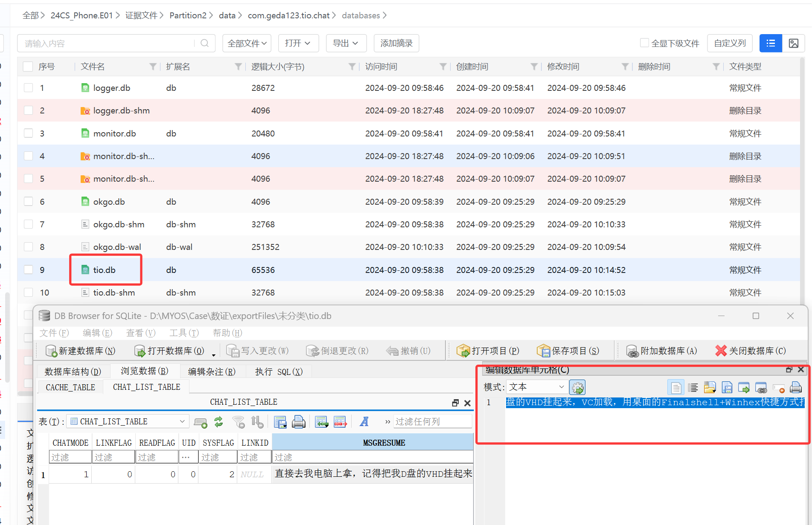The image size is (812, 525).
Task: Open the 全部文件 dropdown
Action: (x=247, y=43)
